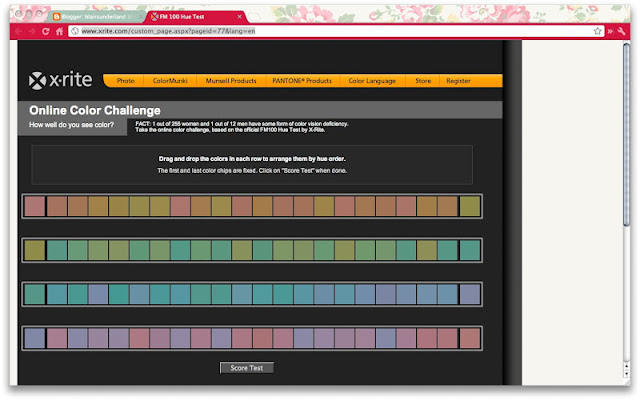Switch to the Blogger tab
This screenshot has height=400, width=640.
point(96,17)
